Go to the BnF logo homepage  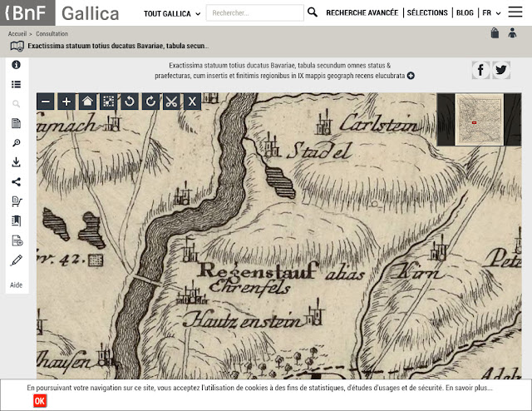pos(27,13)
